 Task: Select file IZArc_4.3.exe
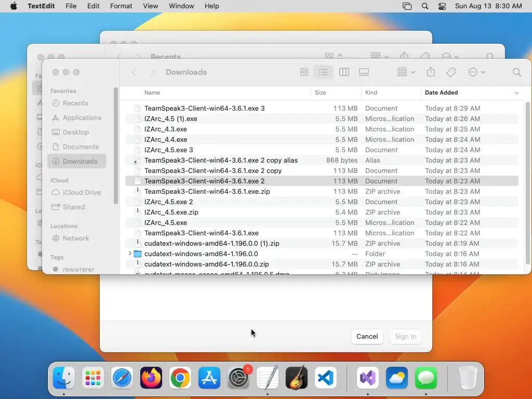(x=322, y=129)
